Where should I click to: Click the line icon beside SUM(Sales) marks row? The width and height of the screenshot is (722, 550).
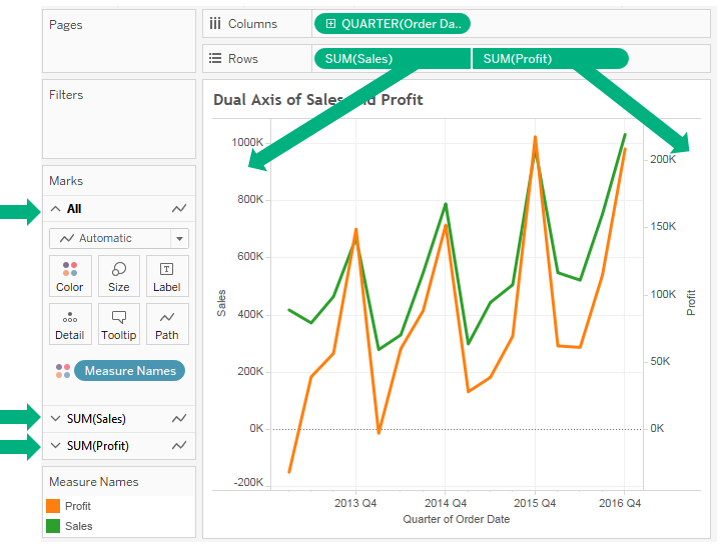(x=179, y=418)
